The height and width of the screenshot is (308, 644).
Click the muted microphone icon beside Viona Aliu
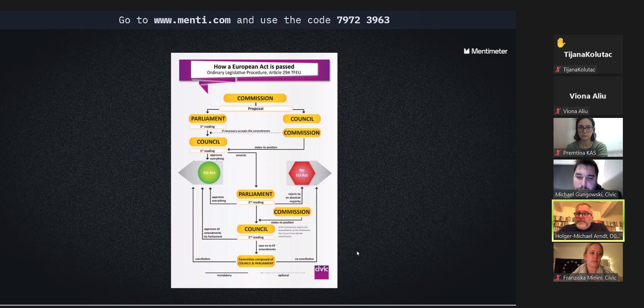(558, 111)
